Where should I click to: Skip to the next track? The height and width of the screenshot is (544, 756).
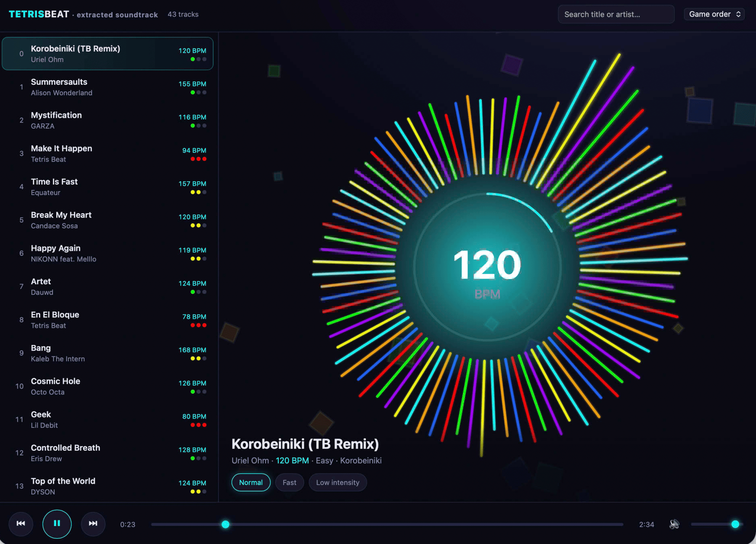click(x=93, y=523)
